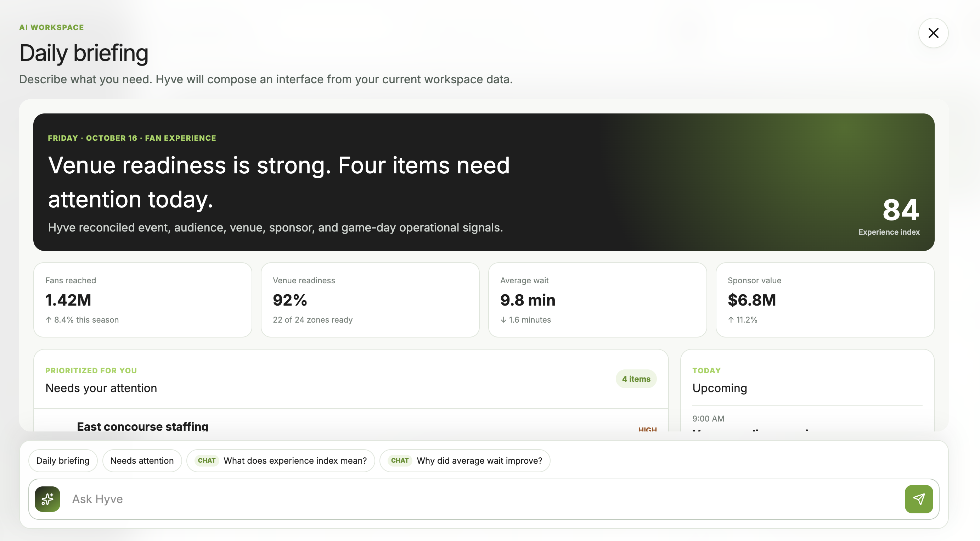Select the Daily briefing suggestion chip
This screenshot has width=980, height=541.
63,460
